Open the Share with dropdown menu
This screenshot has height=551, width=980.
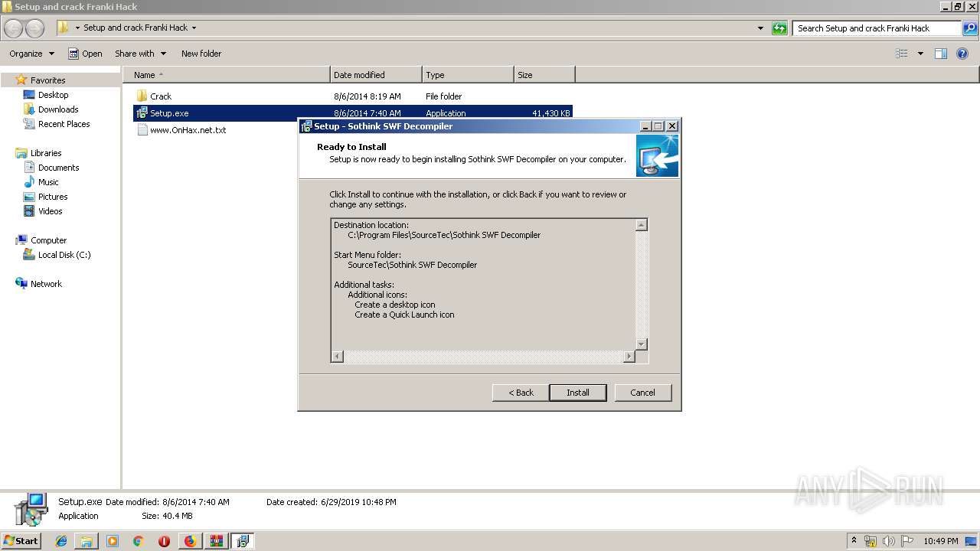point(140,54)
